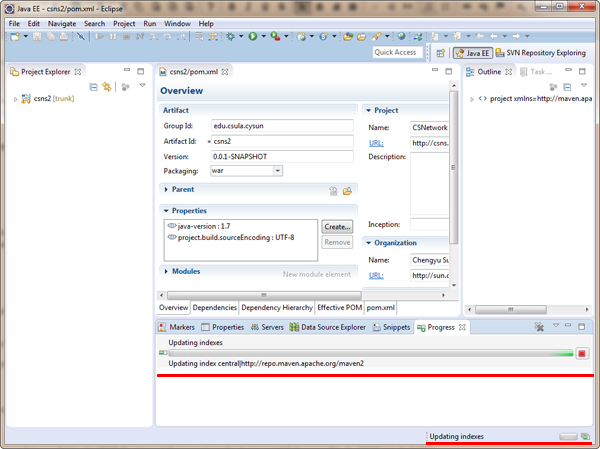Image resolution: width=600 pixels, height=449 pixels.
Task: Expand the Parent section
Action: coord(165,189)
